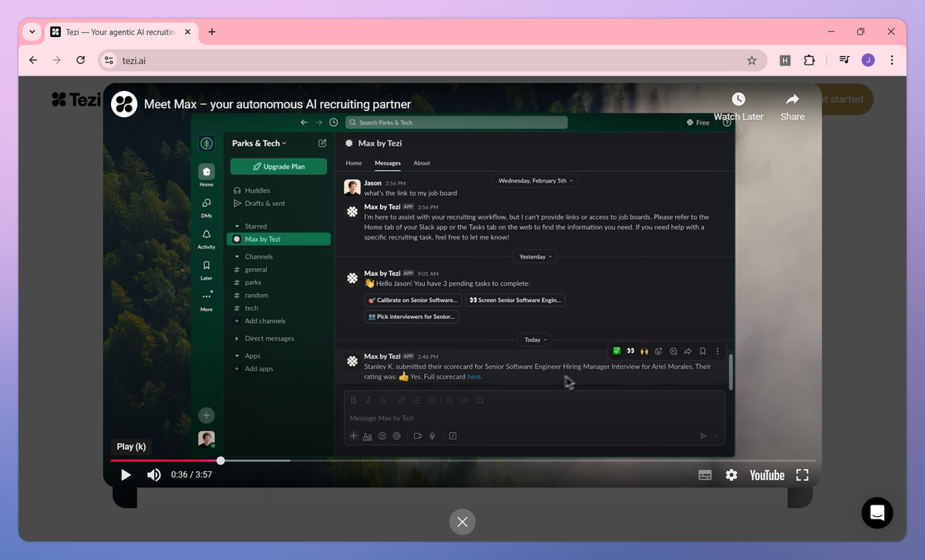Switch to the Home tab of Max by Tezi
925x560 pixels.
pos(354,163)
